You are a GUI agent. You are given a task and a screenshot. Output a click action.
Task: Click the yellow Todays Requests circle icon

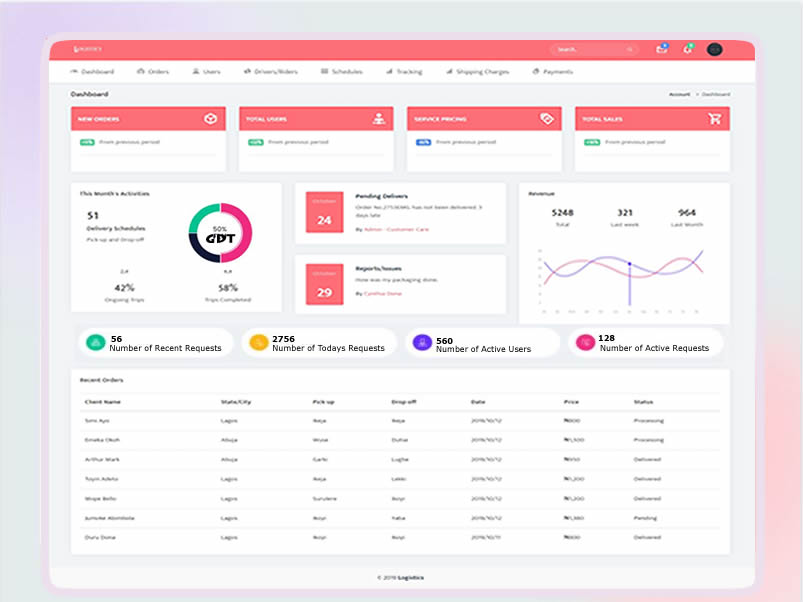[x=258, y=343]
